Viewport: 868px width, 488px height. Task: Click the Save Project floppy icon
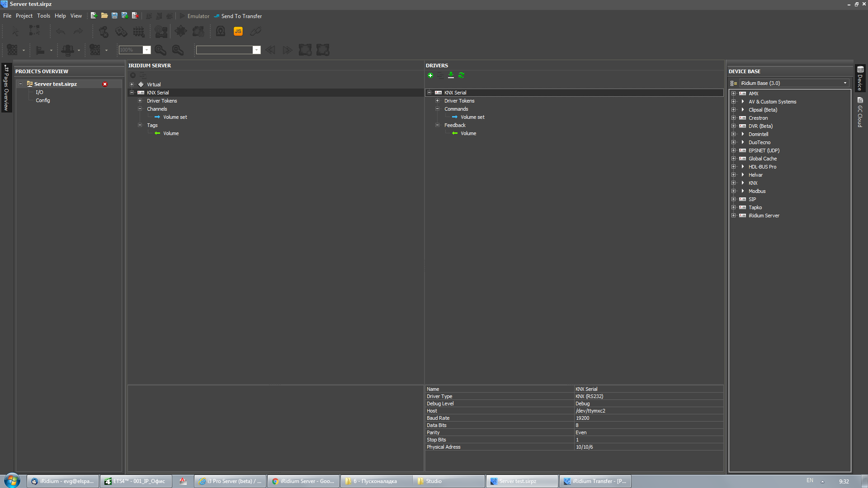114,16
